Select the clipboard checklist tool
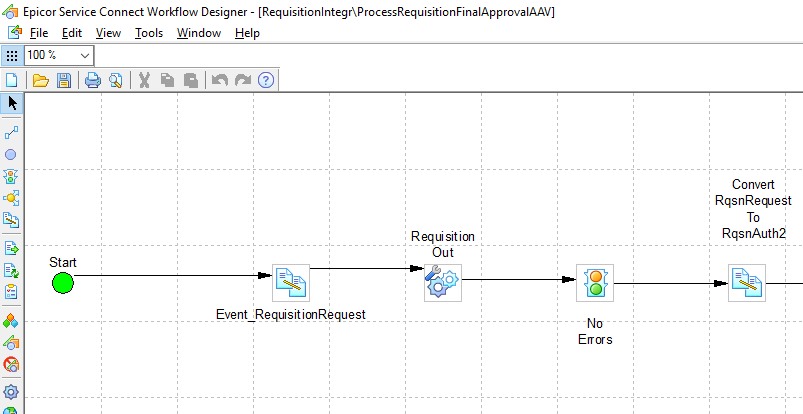The height and width of the screenshot is (414, 803). coord(11,292)
